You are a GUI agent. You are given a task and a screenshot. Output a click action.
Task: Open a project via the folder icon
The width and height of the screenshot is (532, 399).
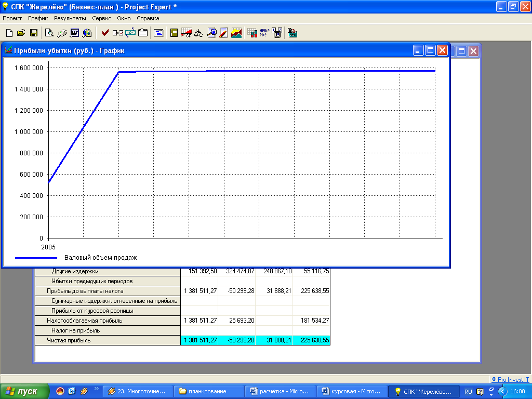[x=21, y=33]
